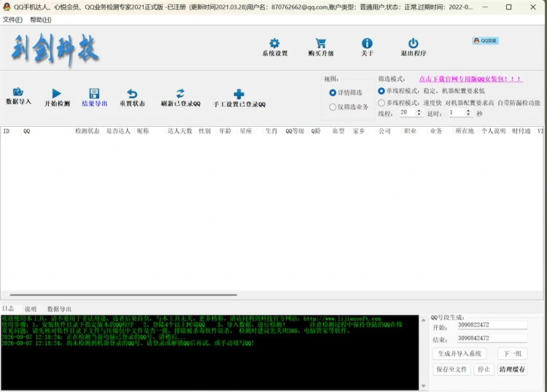Click the 保存至文件 button
Viewport: 547px width, 392px height.
click(451, 369)
